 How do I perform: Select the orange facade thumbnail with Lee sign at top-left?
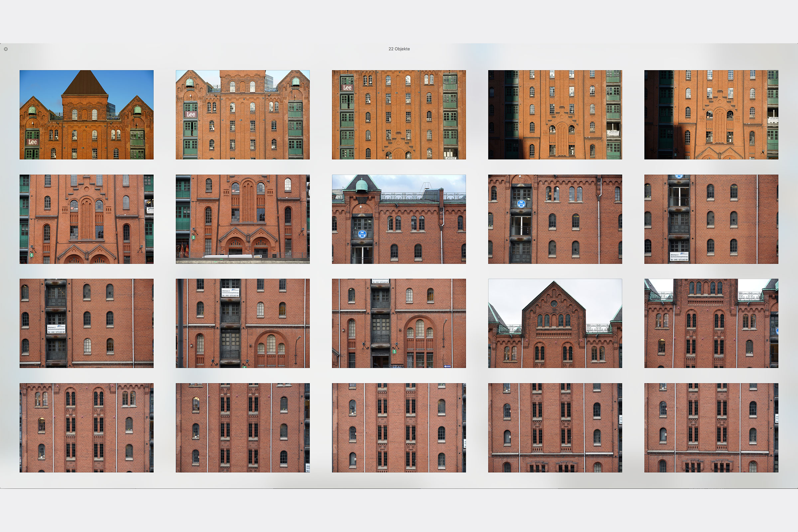click(399, 115)
